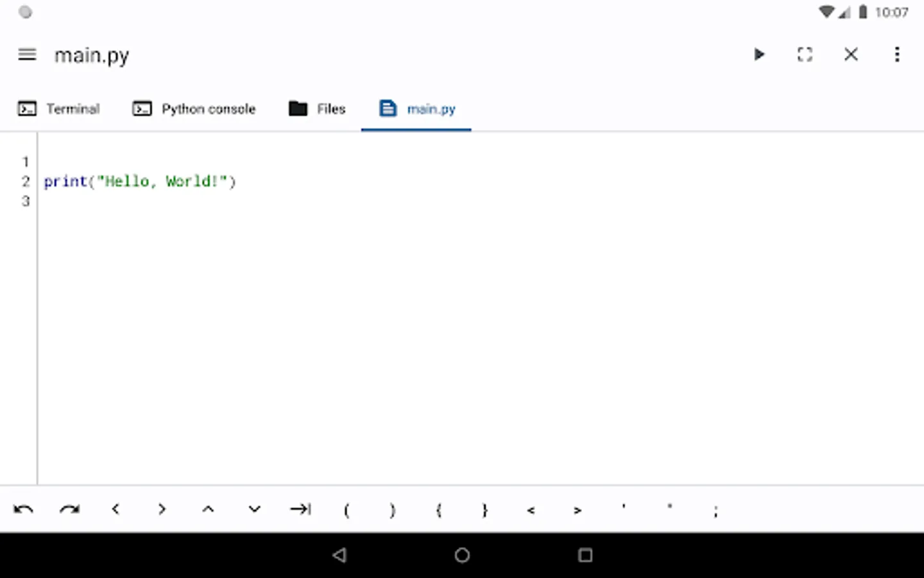The width and height of the screenshot is (924, 578).
Task: Open the hamburger navigation menu
Action: tap(27, 55)
